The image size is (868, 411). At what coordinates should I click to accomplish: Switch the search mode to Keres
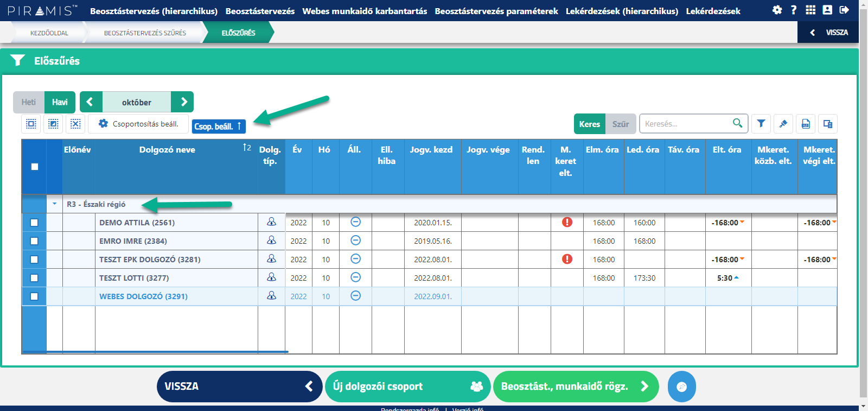tap(590, 124)
